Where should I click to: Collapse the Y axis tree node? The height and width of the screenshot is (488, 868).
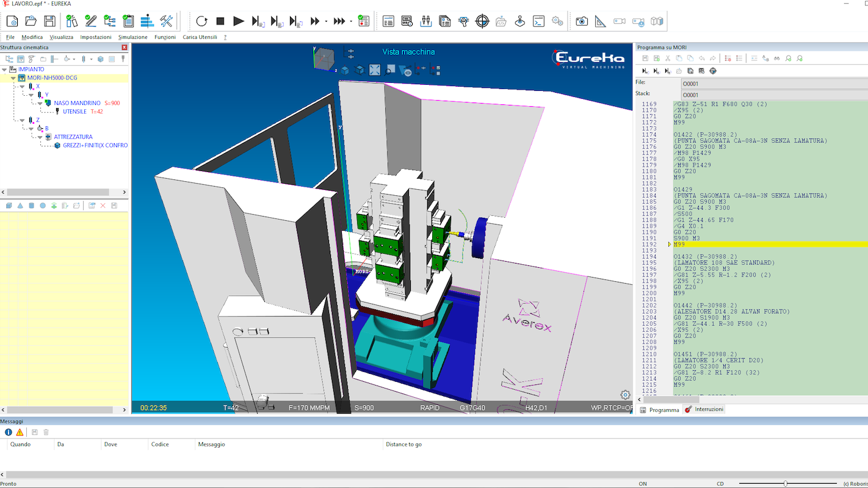[32, 95]
